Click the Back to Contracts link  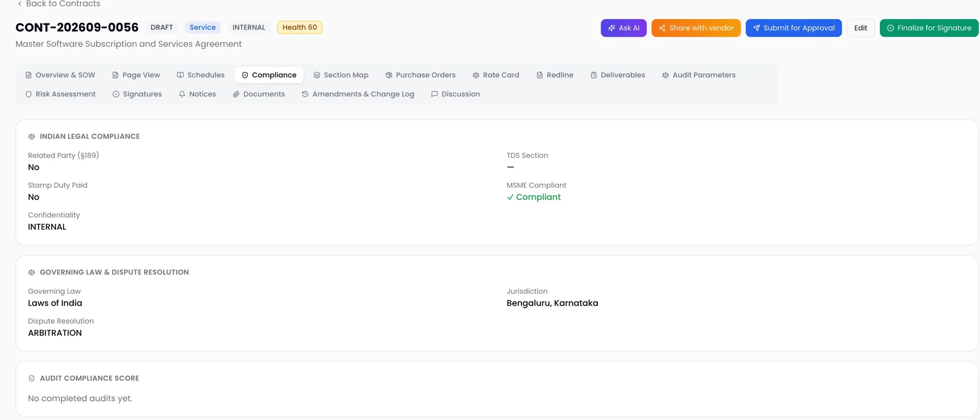coord(58,4)
